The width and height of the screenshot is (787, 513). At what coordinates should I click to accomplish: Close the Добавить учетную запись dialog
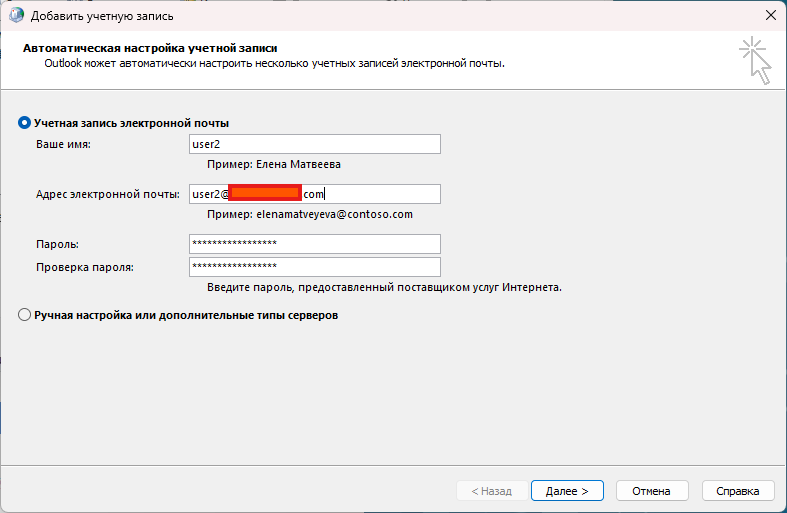tap(770, 15)
